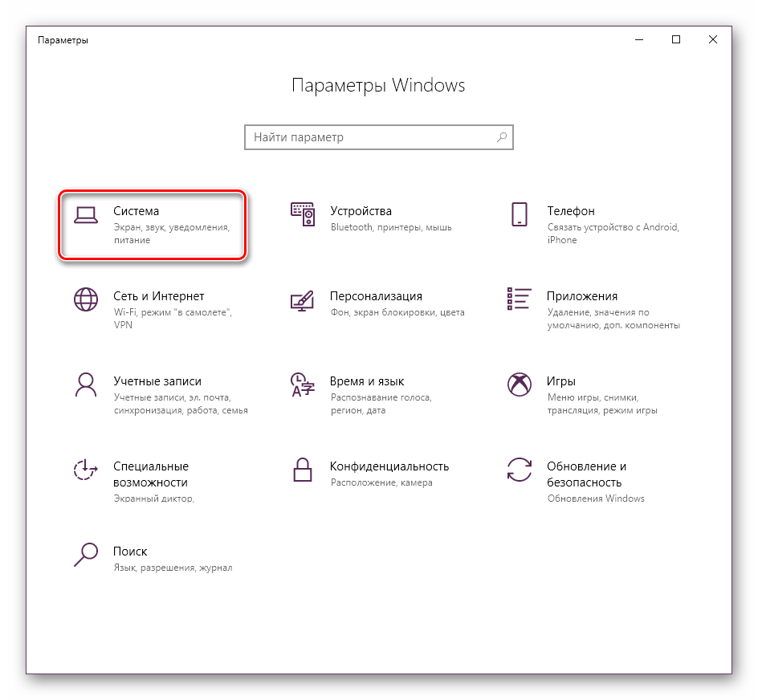Open the Персонализация monitor-brush icon
This screenshot has width=758, height=700.
click(302, 299)
